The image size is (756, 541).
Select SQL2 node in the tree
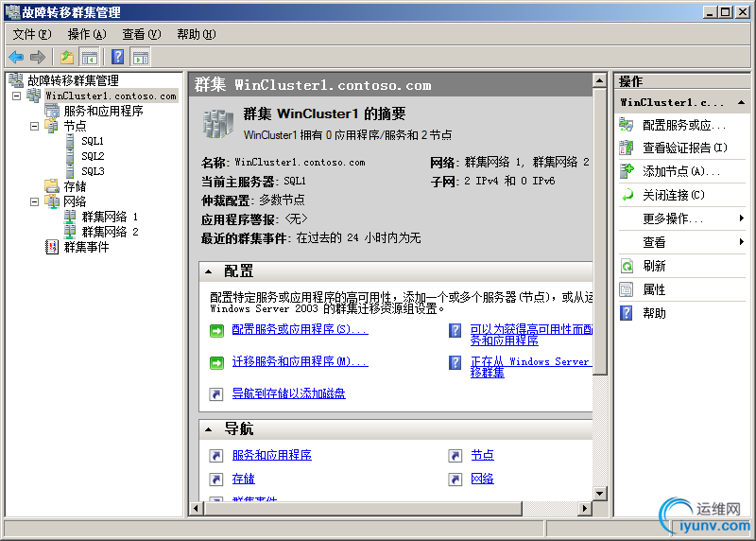pyautogui.click(x=93, y=156)
